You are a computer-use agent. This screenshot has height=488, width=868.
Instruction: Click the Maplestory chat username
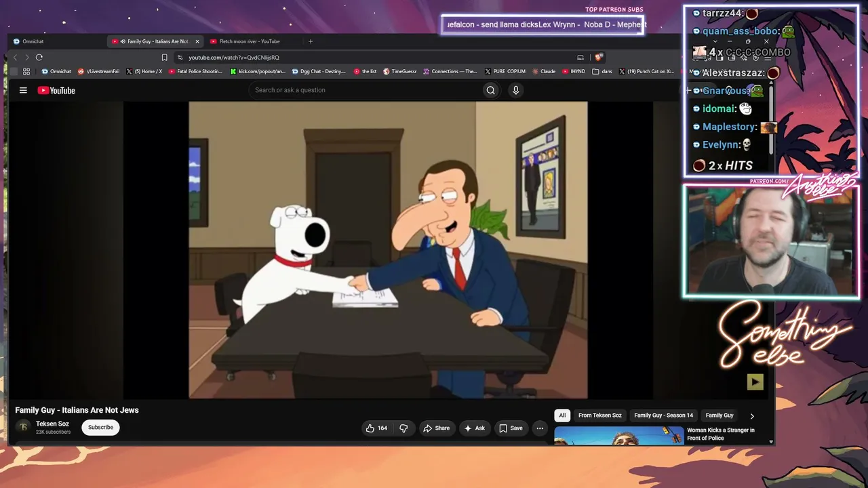729,127
